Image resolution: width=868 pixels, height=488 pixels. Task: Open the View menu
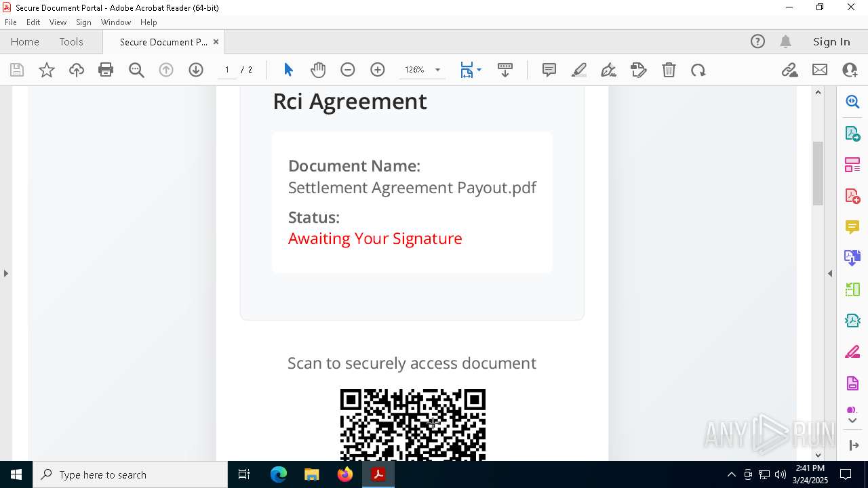coord(58,22)
